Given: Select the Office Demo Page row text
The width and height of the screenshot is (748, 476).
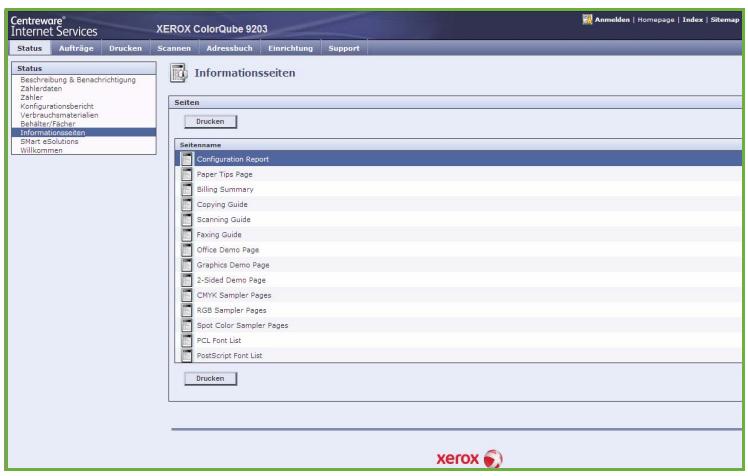Looking at the screenshot, I should [x=228, y=250].
